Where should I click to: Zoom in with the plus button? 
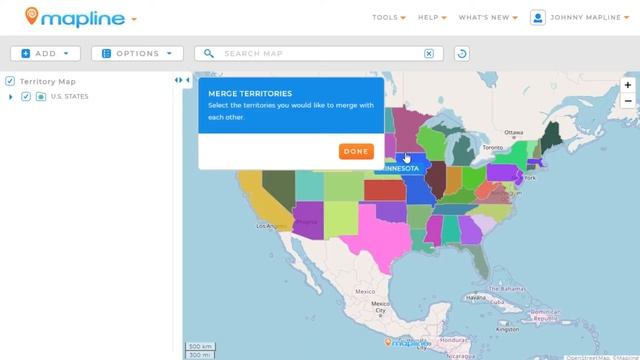[x=628, y=85]
